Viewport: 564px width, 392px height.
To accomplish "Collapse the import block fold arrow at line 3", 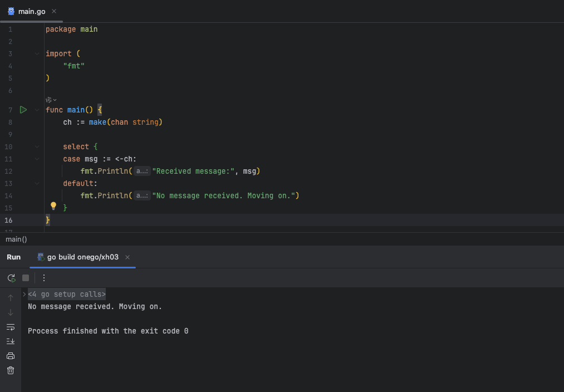I will 37,53.
